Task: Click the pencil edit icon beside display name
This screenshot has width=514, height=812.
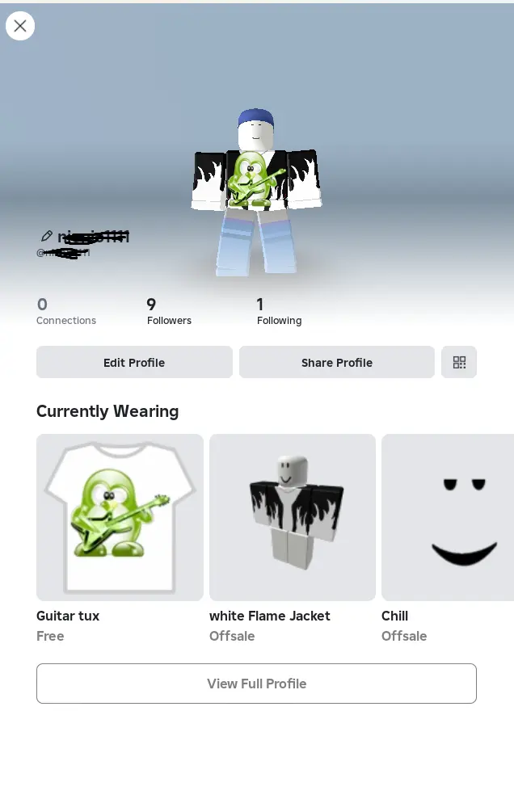Action: tap(47, 236)
